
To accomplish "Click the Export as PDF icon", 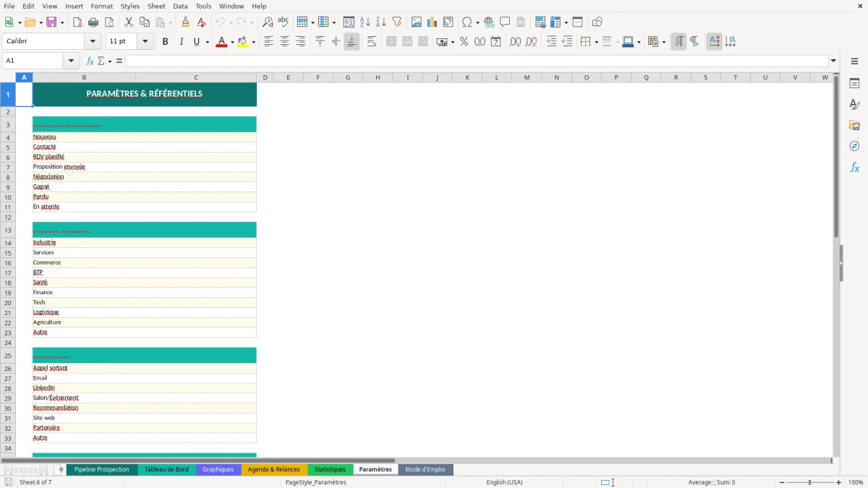I will point(77,22).
